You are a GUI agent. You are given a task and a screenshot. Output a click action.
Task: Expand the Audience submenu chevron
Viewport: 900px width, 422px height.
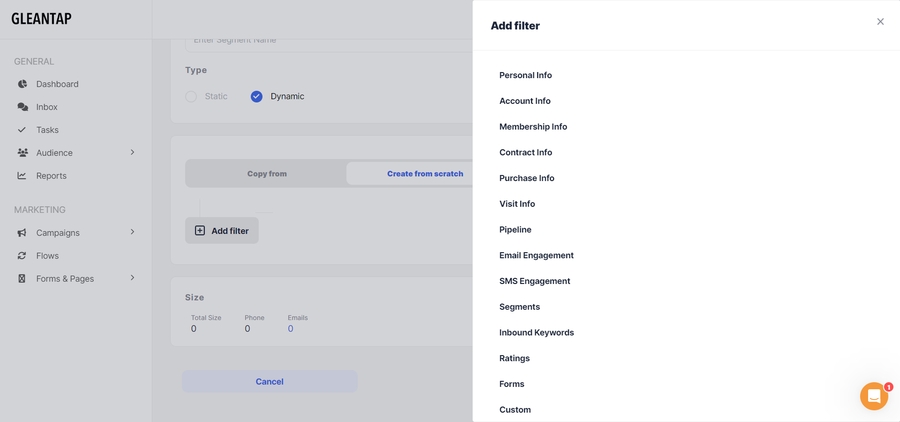pos(132,153)
